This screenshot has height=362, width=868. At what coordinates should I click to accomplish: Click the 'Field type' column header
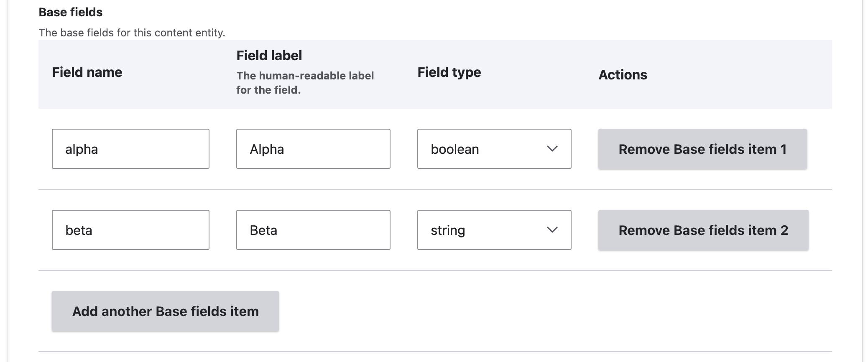click(x=449, y=72)
